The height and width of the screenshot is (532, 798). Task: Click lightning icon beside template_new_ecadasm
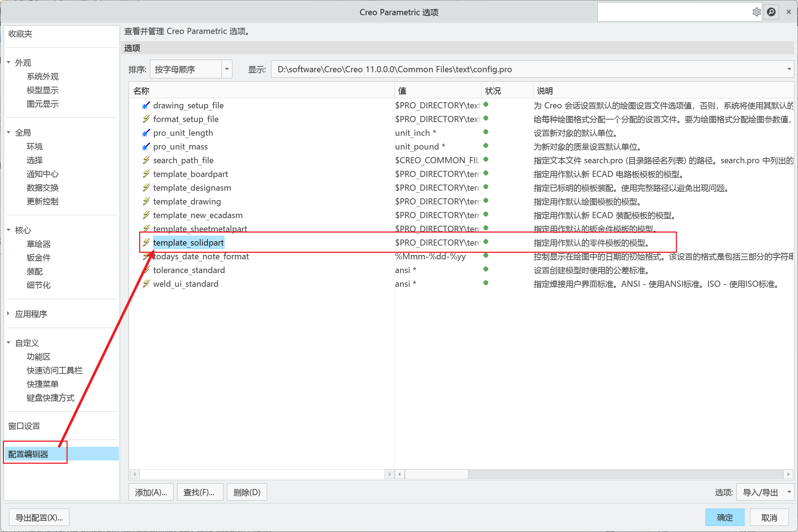(146, 215)
